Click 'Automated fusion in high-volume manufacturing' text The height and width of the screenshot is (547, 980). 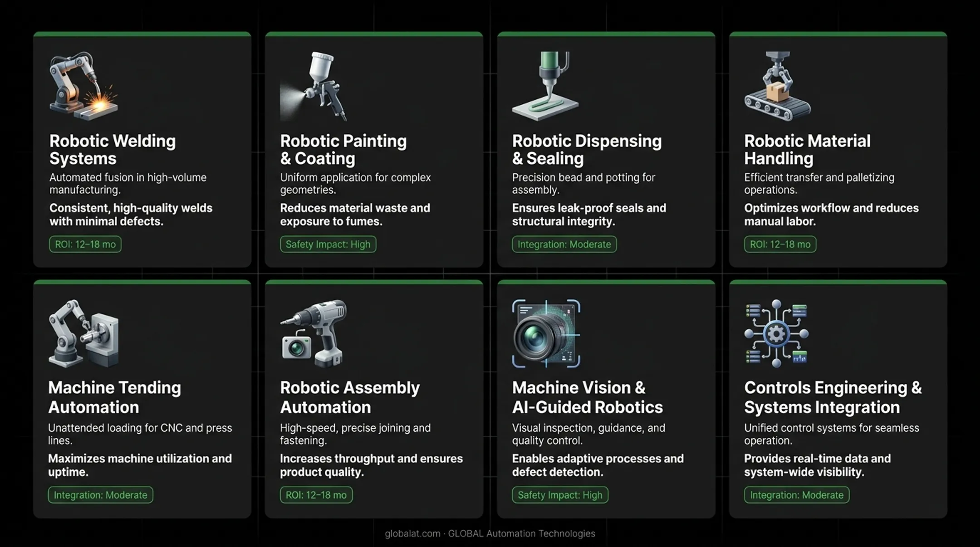tap(128, 184)
